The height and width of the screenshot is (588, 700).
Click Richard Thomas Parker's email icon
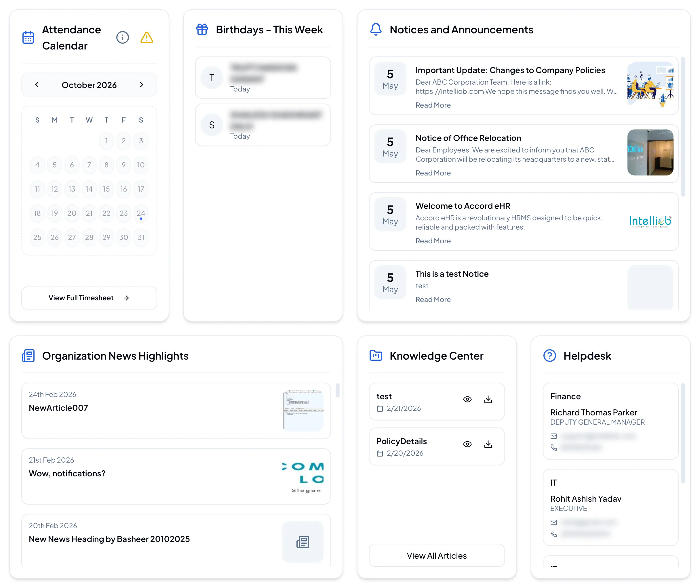point(553,436)
